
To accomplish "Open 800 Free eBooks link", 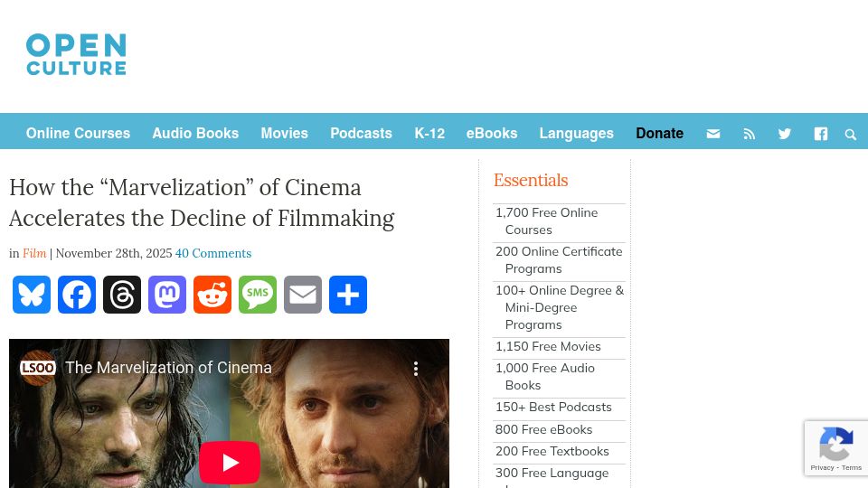I will click(x=543, y=429).
